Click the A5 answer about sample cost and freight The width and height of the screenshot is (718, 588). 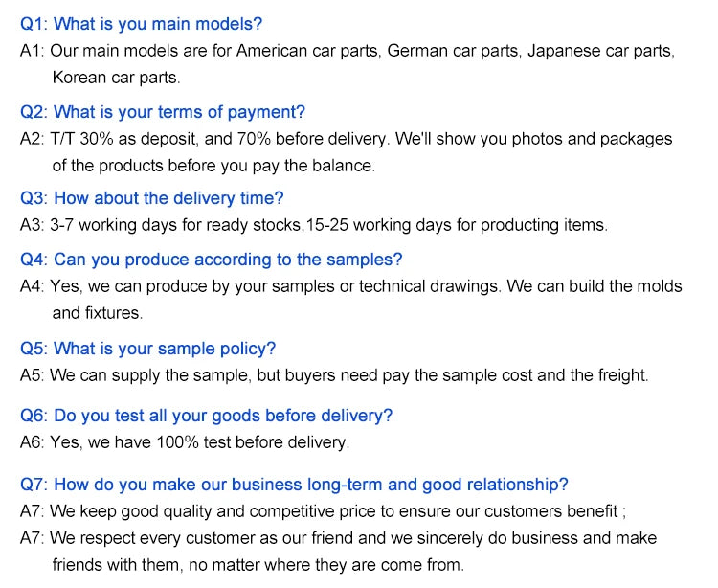[333, 375]
